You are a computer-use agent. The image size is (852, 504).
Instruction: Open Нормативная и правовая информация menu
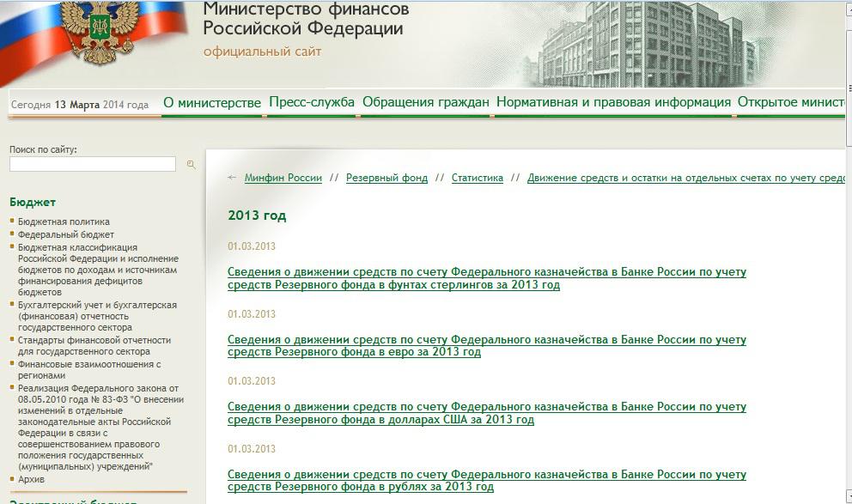tap(613, 102)
